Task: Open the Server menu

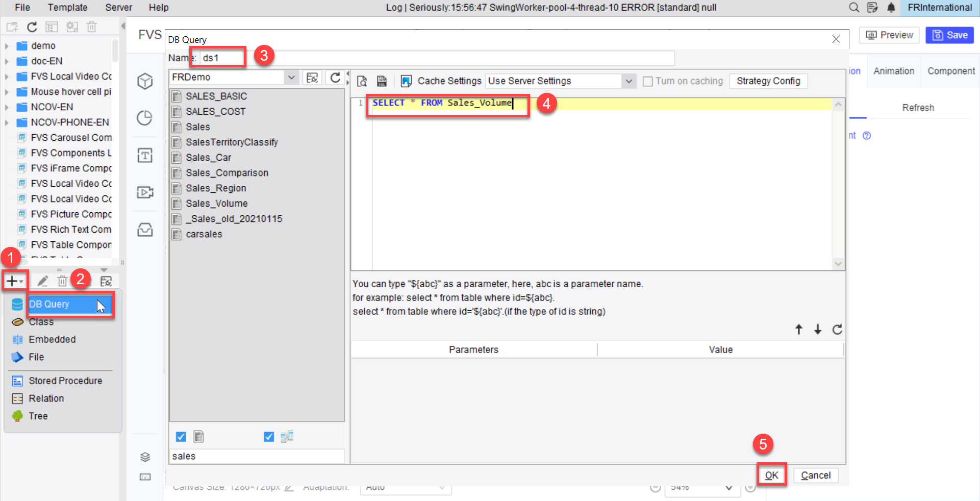Action: point(118,7)
